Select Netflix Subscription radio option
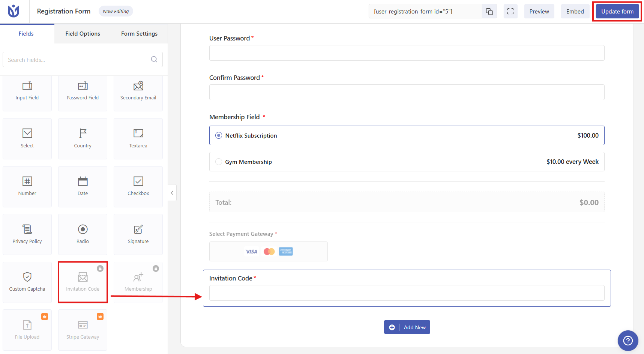Viewport: 644px width, 354px height. click(x=219, y=135)
